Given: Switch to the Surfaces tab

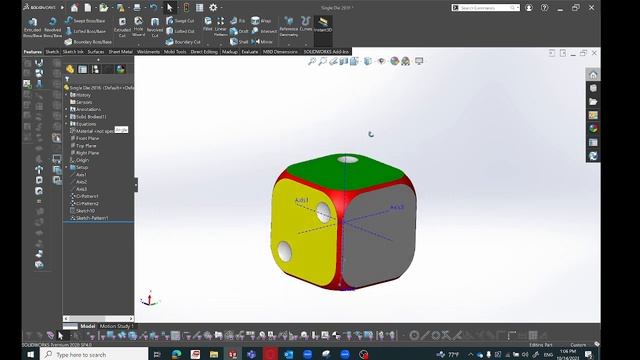Looking at the screenshot, I should click(x=96, y=52).
